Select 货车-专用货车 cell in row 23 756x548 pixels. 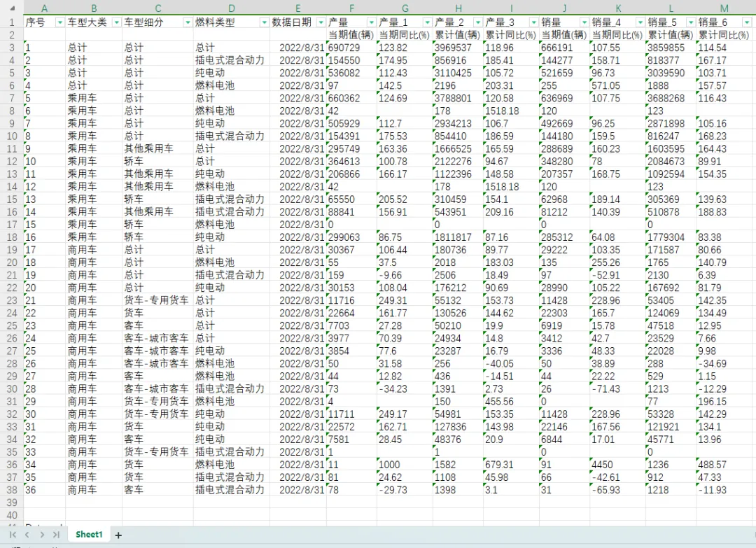[x=157, y=300]
